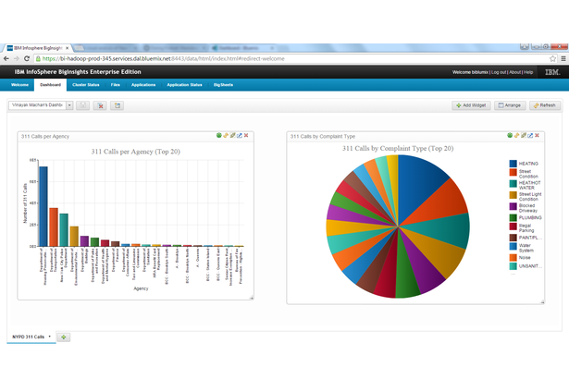Click the Arrange button

(510, 105)
